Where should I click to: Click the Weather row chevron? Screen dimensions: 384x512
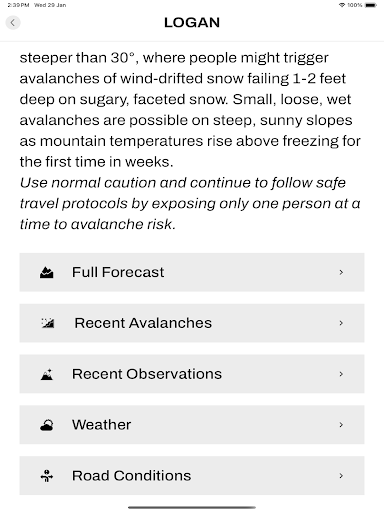click(x=341, y=425)
